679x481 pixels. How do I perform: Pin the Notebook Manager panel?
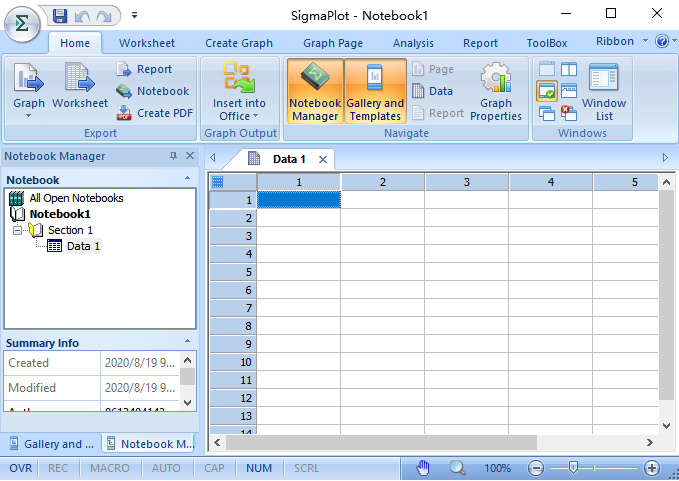174,156
